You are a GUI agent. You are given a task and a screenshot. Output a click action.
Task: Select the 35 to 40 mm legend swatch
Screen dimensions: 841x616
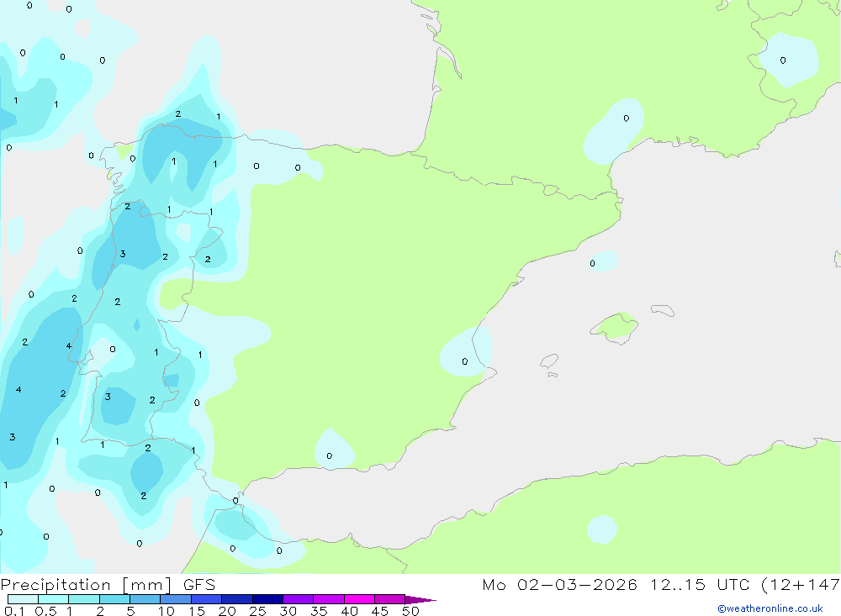(329, 599)
